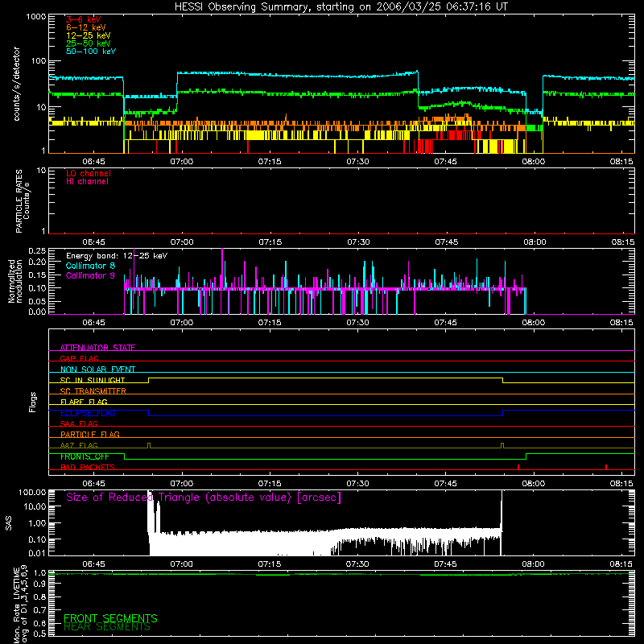Click the NON SOLAR EVENT flag label

tap(97, 369)
